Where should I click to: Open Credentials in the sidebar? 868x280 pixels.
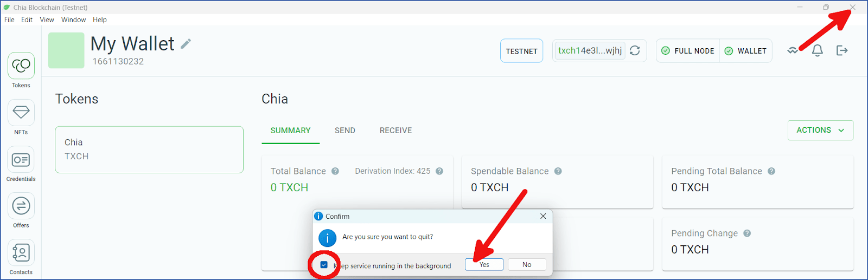pyautogui.click(x=21, y=160)
